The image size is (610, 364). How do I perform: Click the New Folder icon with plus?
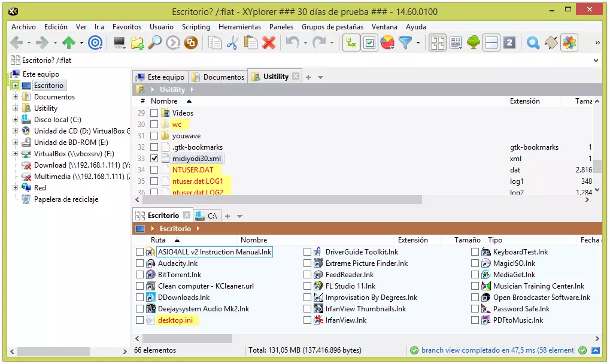tap(137, 43)
